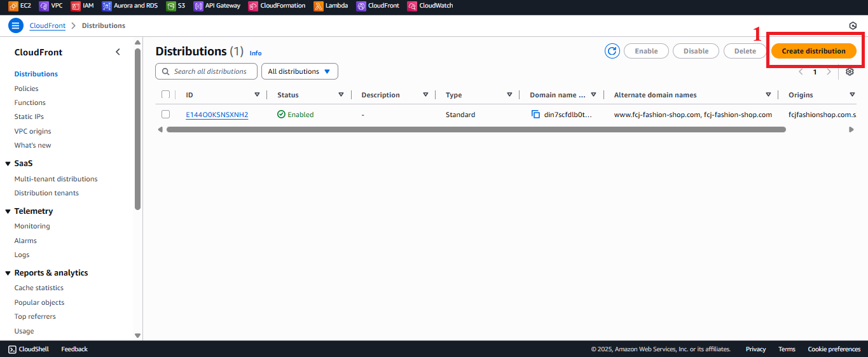Screen dimensions: 868x357
Task: Click the Info link beside Distributions
Action: tap(256, 53)
